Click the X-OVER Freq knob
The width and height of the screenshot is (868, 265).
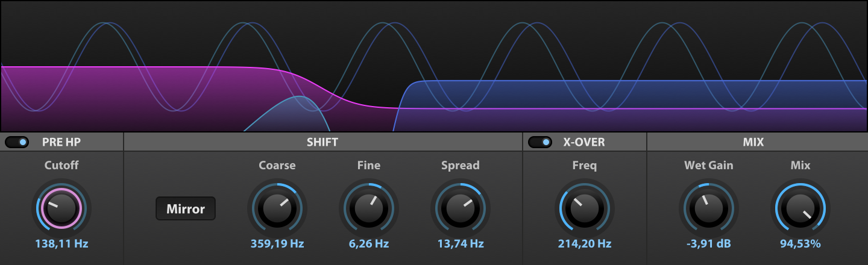tap(585, 208)
